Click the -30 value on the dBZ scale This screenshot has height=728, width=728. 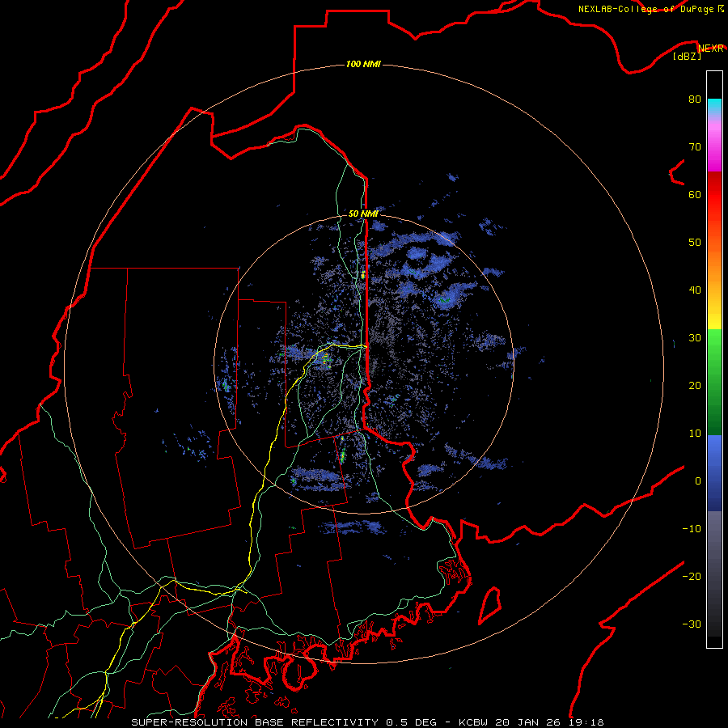pos(692,624)
